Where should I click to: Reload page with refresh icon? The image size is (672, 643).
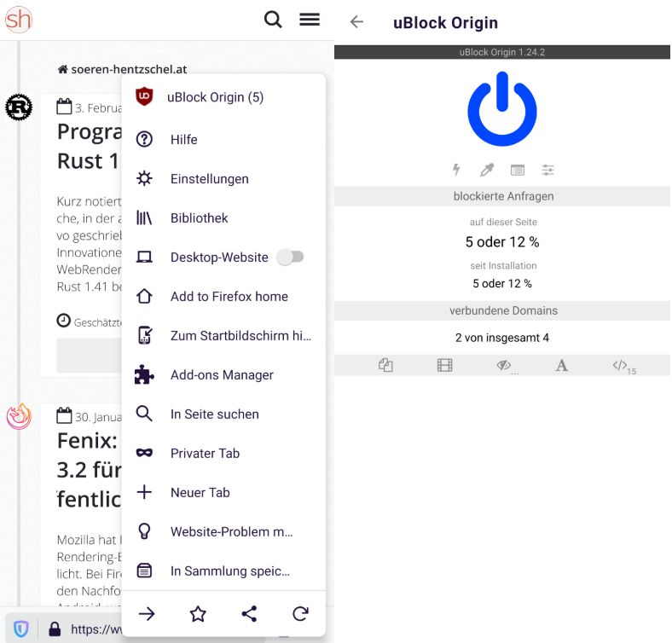(300, 614)
